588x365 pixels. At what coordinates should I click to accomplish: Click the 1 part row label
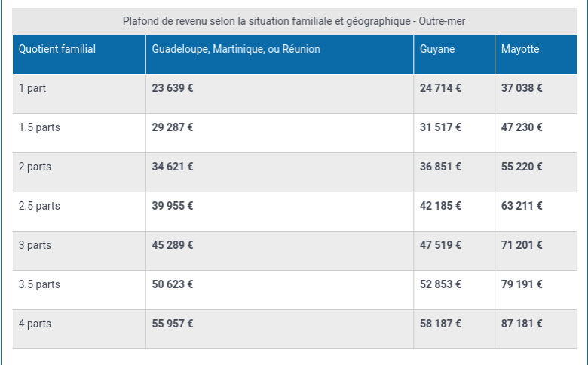point(32,88)
